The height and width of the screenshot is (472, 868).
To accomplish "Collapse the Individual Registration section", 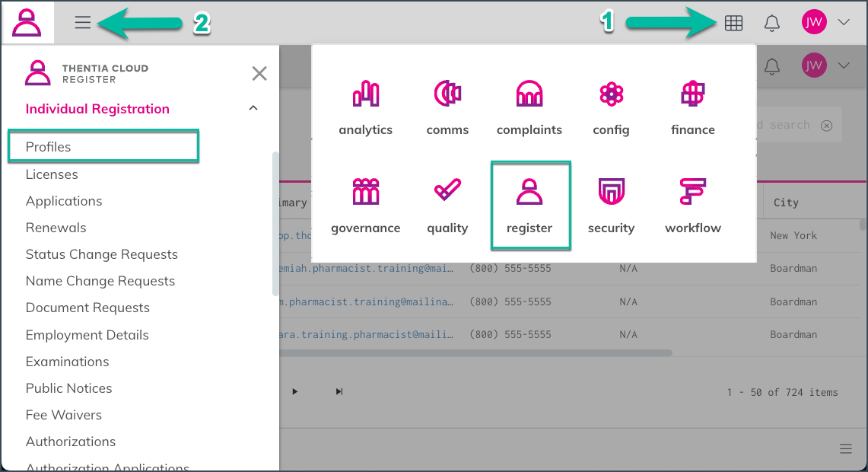I will point(253,108).
